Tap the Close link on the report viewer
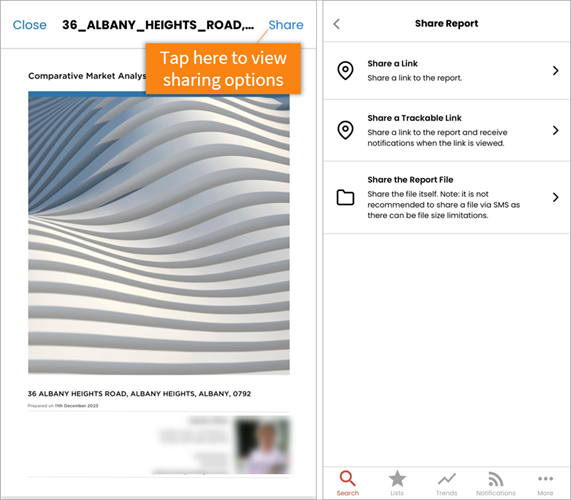 click(x=29, y=25)
